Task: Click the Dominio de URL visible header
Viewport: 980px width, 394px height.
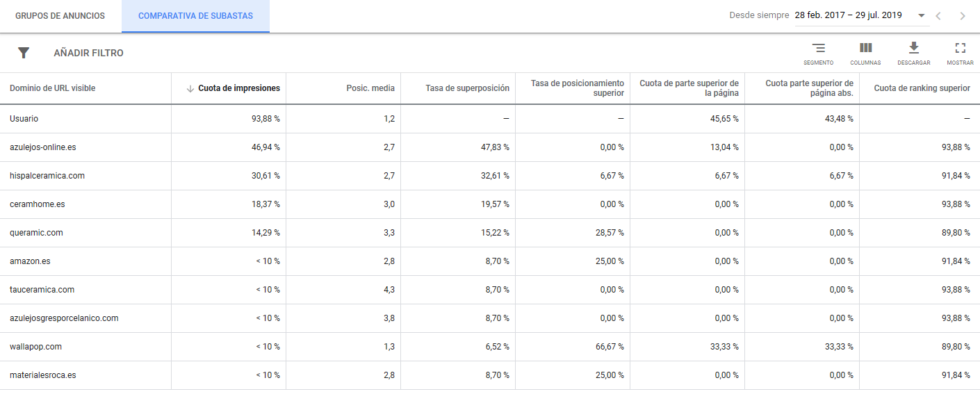Action: point(53,88)
